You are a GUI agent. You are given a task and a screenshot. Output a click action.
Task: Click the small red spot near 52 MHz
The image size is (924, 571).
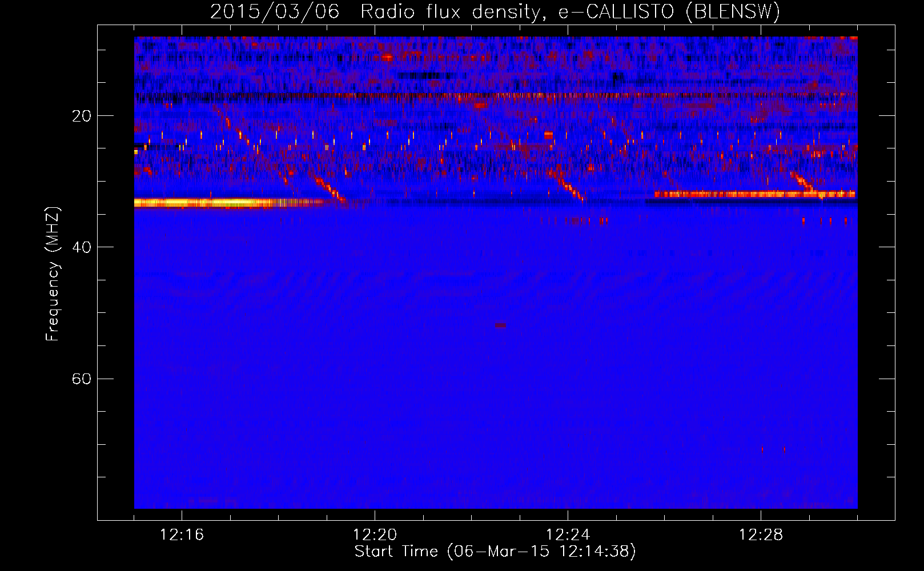(500, 325)
